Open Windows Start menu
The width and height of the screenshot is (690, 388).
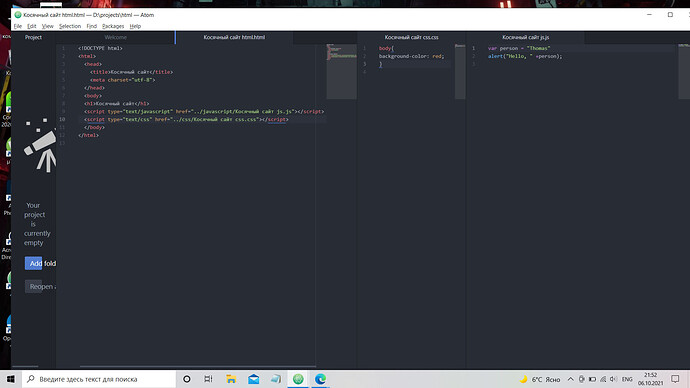(x=11, y=379)
